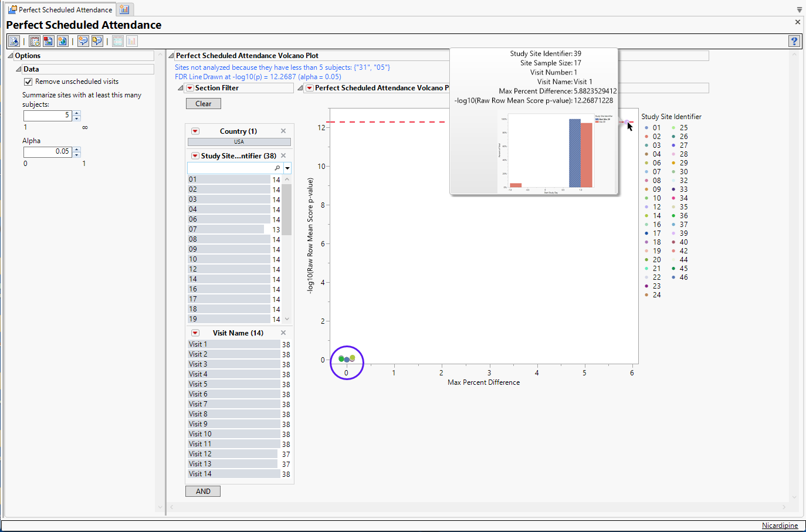Click the globe with star toolbar icon
This screenshot has width=806, height=532.
click(x=62, y=41)
